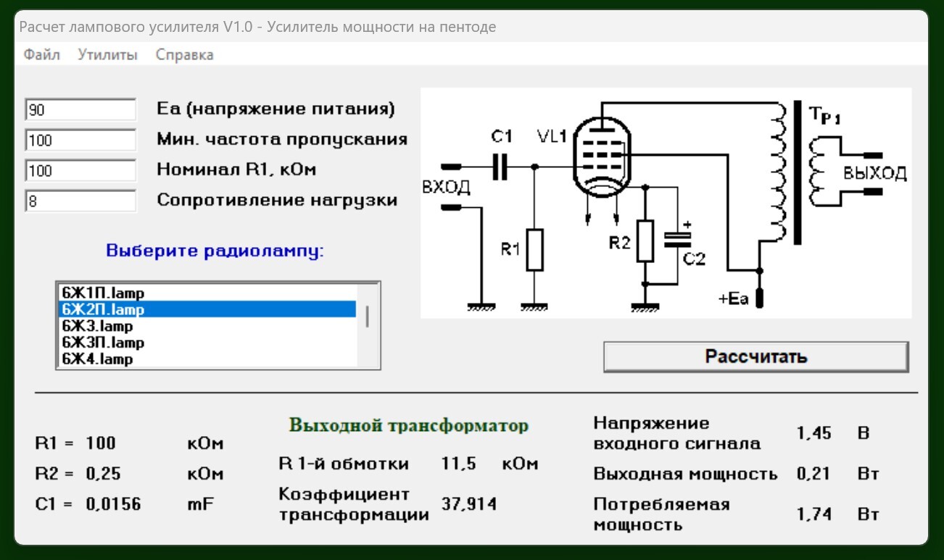
Task: Click the R1 resistor symbol in schematic
Action: (x=534, y=250)
